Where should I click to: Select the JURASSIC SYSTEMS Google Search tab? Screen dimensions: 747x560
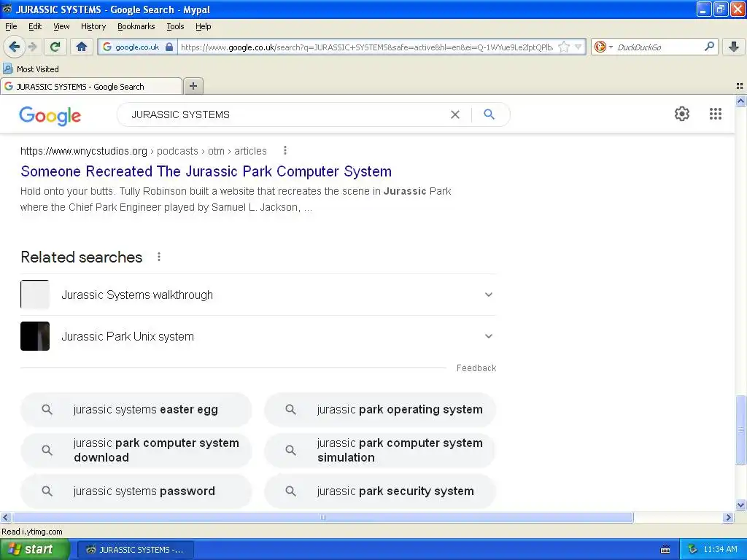click(91, 86)
